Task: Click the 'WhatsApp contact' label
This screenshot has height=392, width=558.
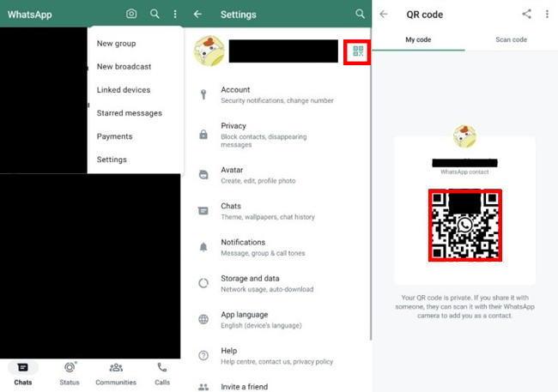Action: coord(464,172)
